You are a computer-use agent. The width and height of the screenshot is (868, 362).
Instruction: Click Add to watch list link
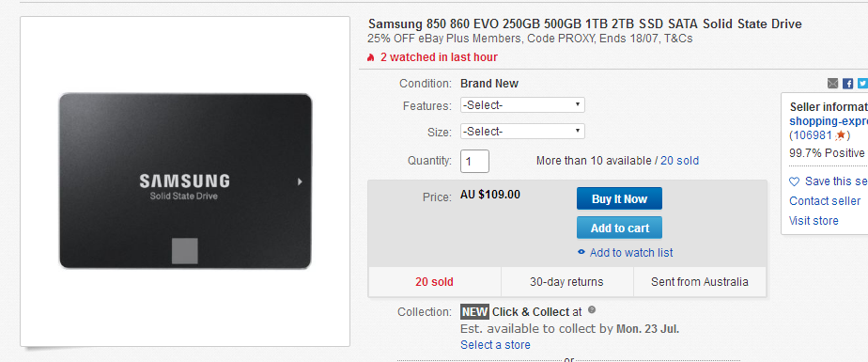click(x=631, y=253)
